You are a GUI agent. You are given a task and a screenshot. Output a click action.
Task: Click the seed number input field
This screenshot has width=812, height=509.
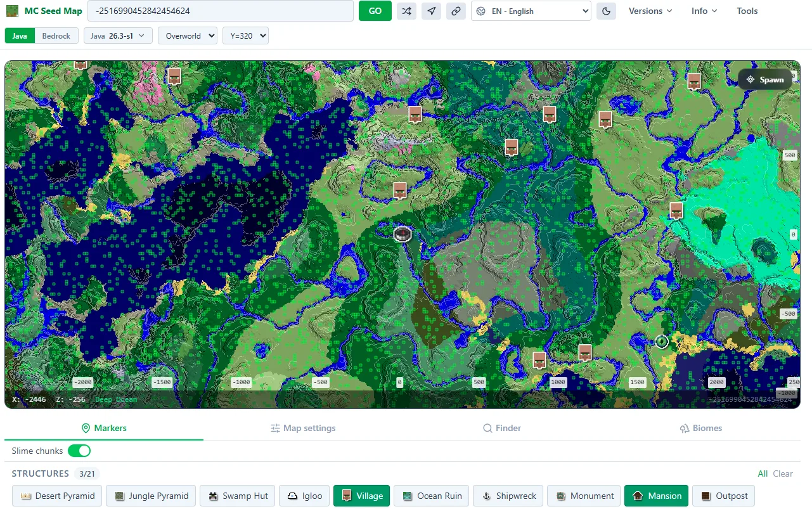click(x=220, y=11)
